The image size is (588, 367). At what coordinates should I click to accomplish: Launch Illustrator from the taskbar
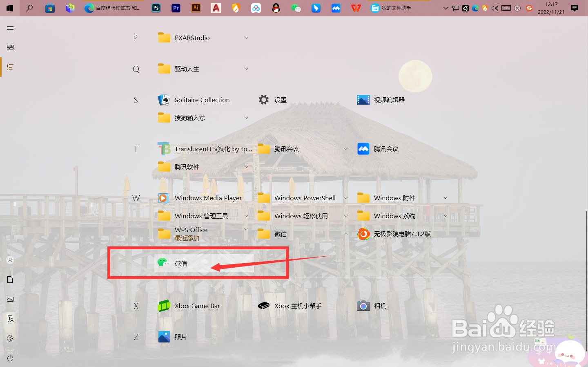click(196, 8)
